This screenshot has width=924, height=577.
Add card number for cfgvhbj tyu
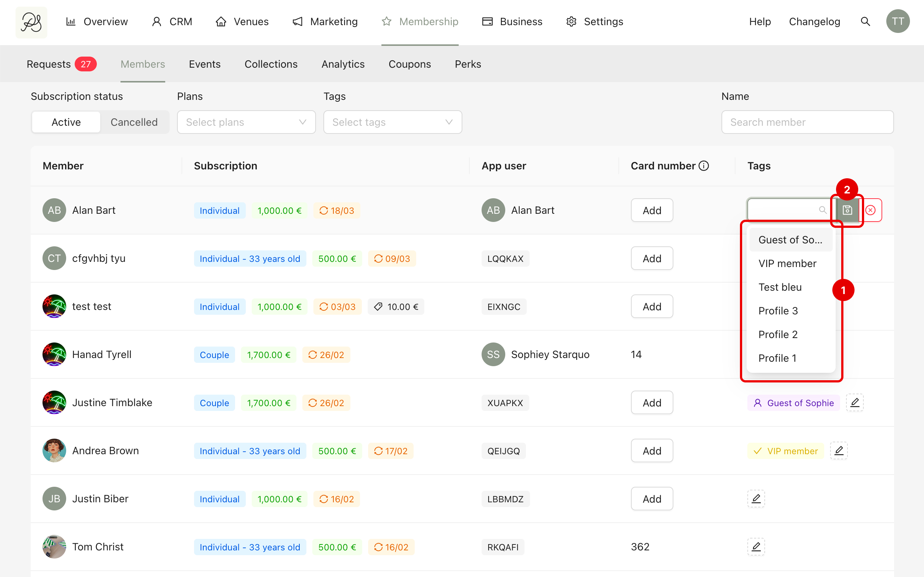click(x=652, y=258)
